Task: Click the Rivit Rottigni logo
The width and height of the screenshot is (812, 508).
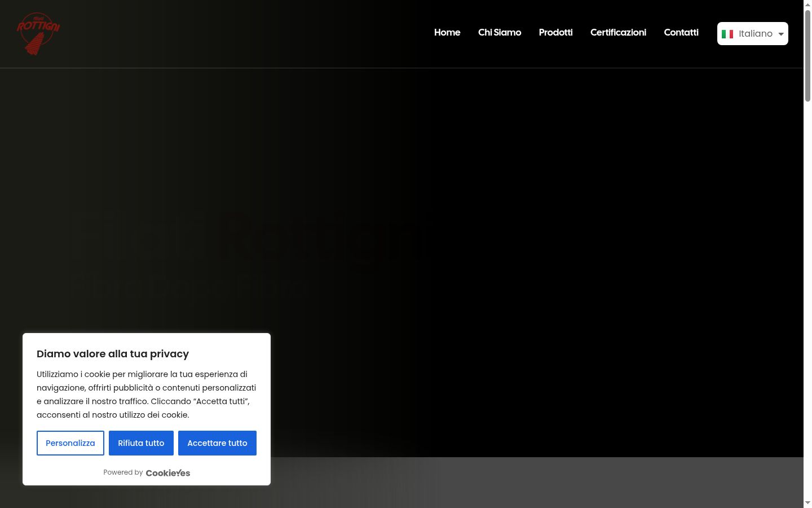Action: pos(38,34)
